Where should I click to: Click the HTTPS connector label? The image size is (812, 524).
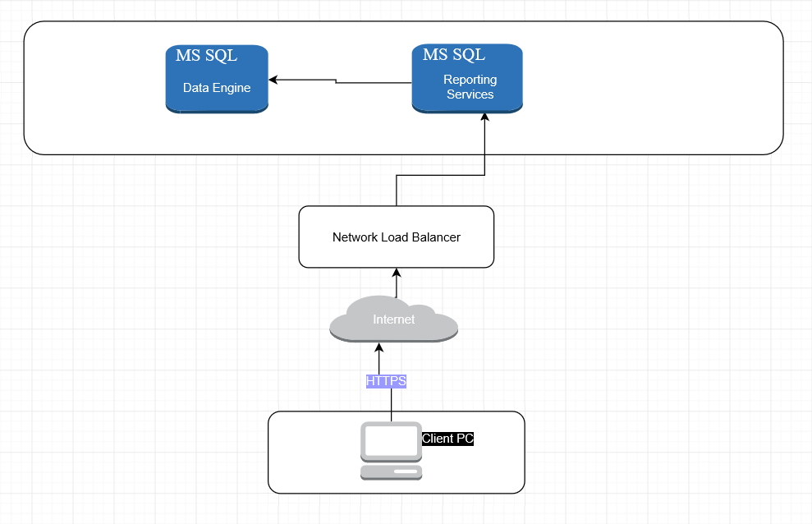[386, 381]
